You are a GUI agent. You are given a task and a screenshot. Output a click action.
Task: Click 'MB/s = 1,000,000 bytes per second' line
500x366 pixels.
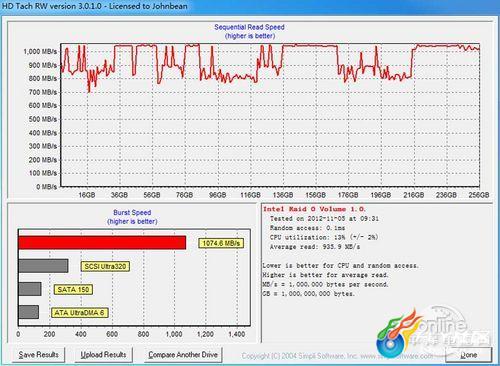[325, 284]
